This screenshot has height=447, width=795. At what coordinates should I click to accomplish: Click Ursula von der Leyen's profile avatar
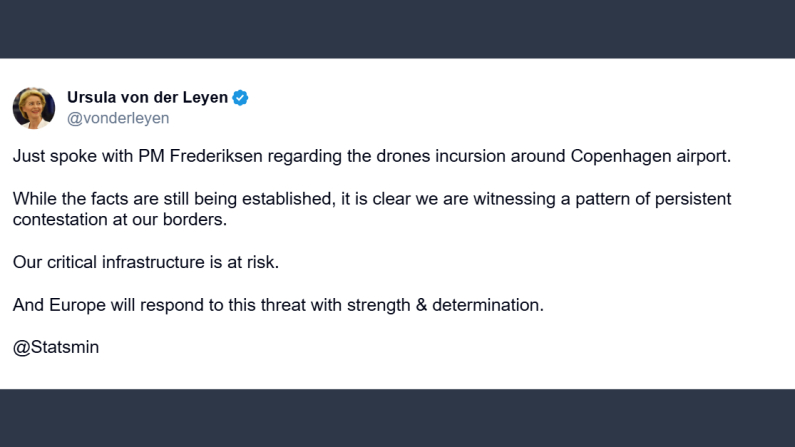tap(34, 107)
